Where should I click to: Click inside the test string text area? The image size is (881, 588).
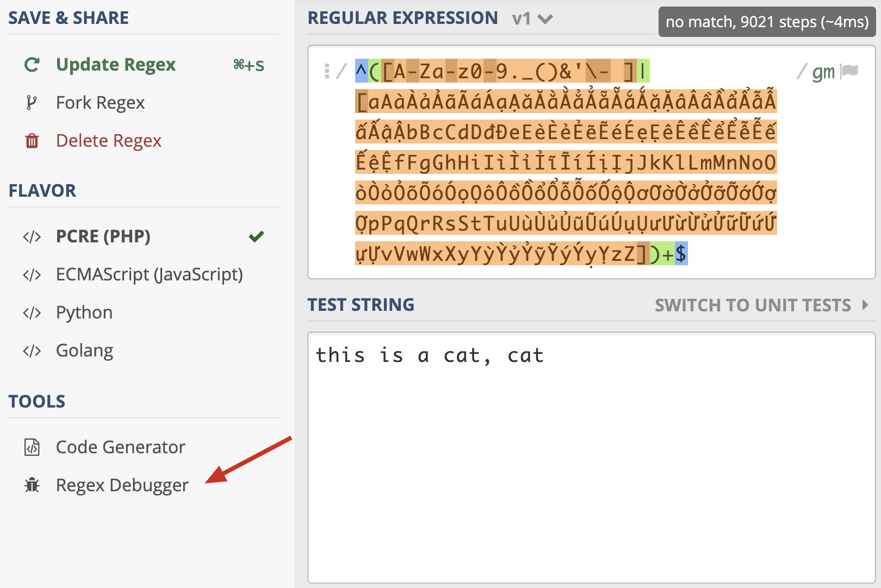click(591, 458)
